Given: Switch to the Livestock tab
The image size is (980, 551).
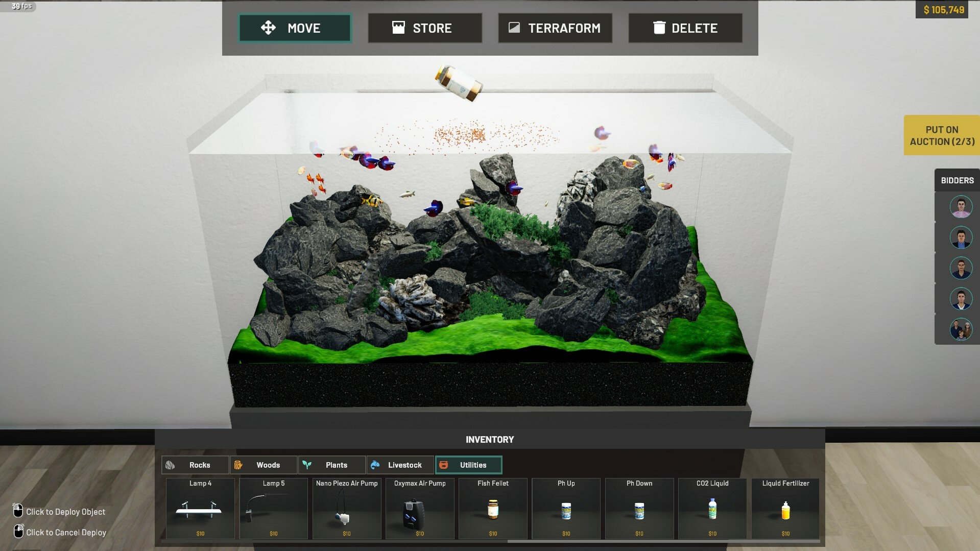Looking at the screenshot, I should click(x=400, y=465).
